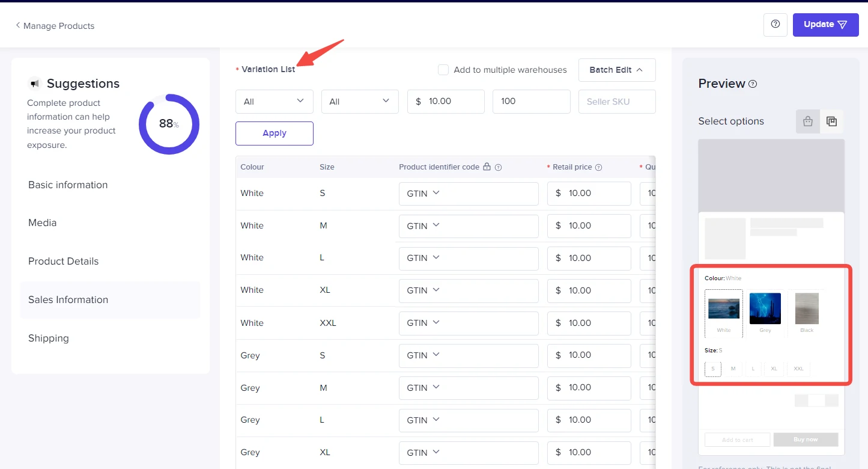
Task: Click the help icon beside Product identifier code
Action: [498, 168]
